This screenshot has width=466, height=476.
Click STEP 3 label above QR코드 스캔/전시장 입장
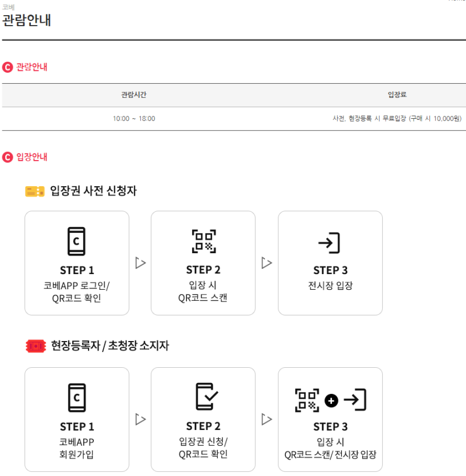pos(330,427)
